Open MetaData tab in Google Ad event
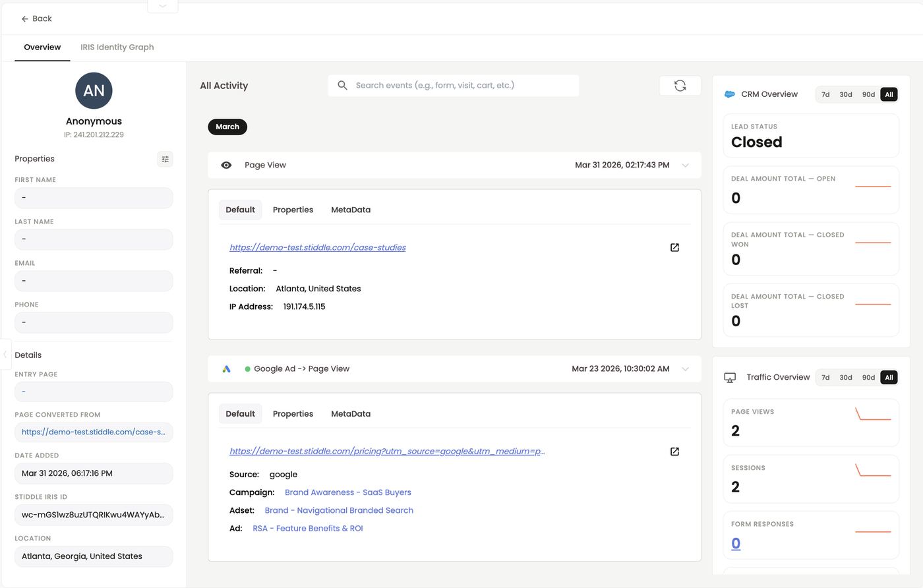Image resolution: width=923 pixels, height=588 pixels. 351,414
